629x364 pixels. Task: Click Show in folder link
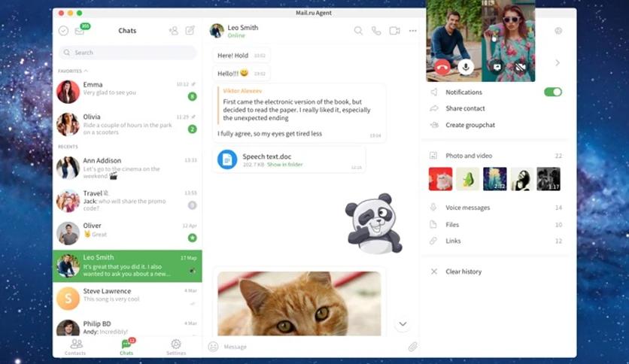tap(285, 165)
